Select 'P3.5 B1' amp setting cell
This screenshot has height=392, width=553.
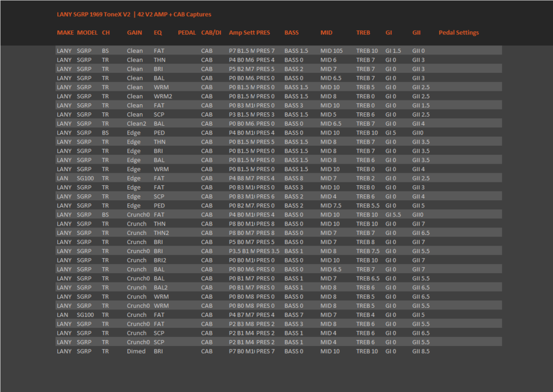pos(241,251)
